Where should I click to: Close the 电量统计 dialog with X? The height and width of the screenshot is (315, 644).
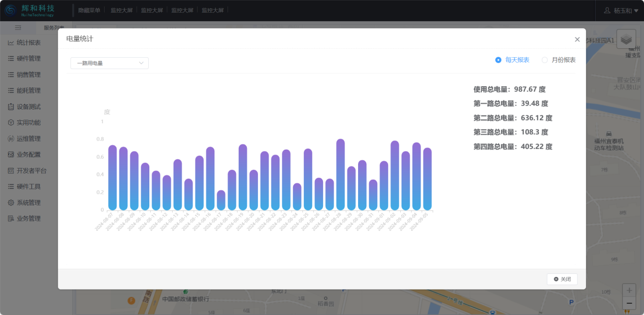pyautogui.click(x=577, y=39)
